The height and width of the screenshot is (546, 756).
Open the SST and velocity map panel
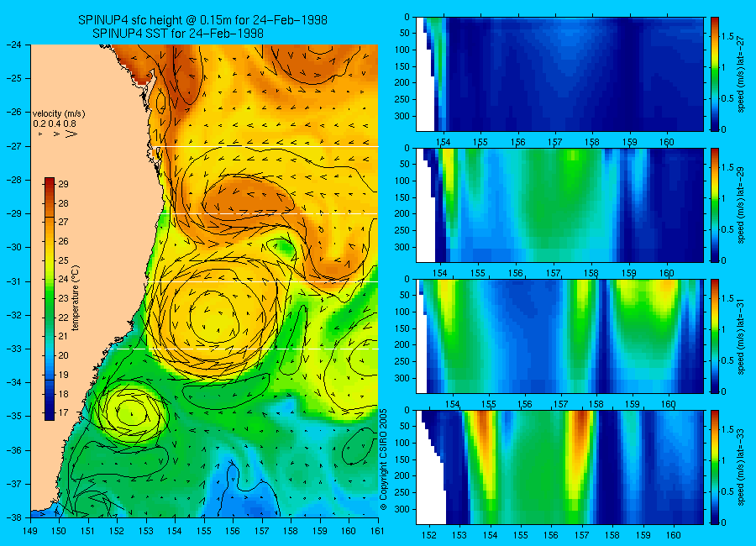204,281
